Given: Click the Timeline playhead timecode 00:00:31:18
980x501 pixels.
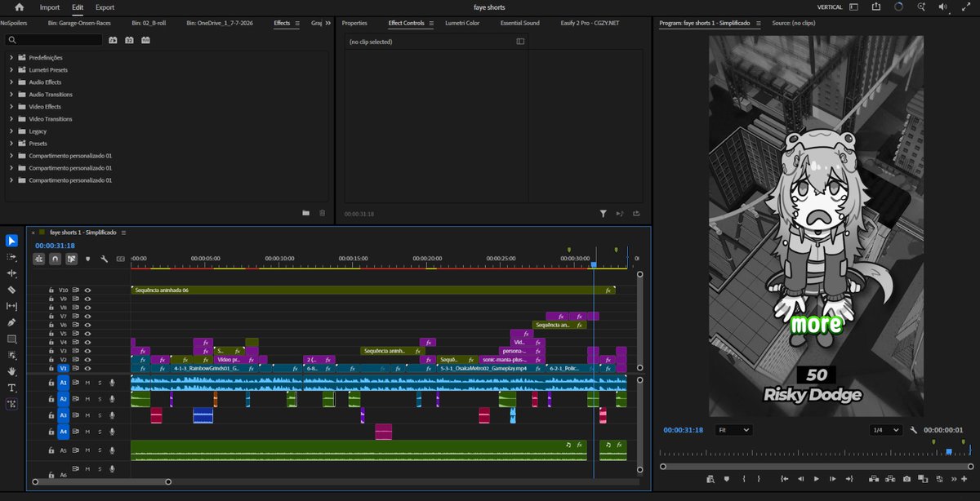Looking at the screenshot, I should (x=55, y=246).
